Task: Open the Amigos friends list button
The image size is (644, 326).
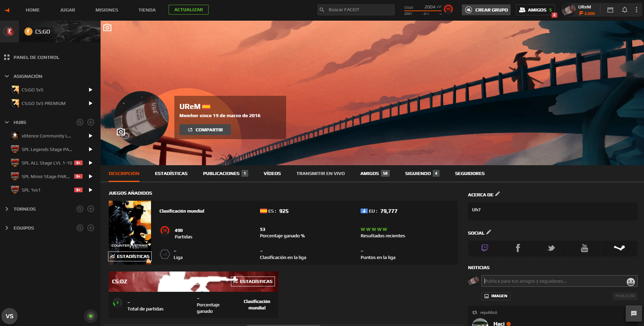Action: tap(535, 10)
